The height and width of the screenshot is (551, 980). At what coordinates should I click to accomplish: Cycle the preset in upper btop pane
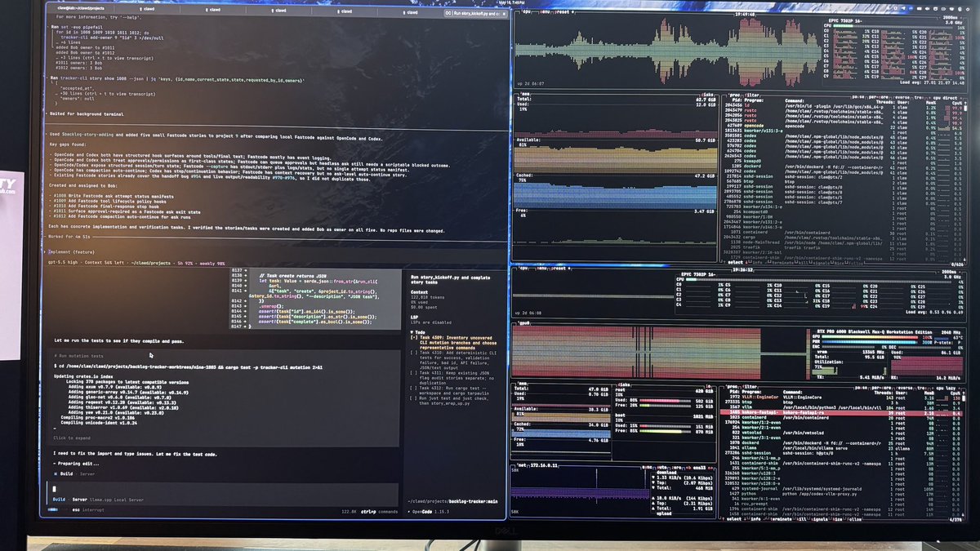[x=566, y=14]
